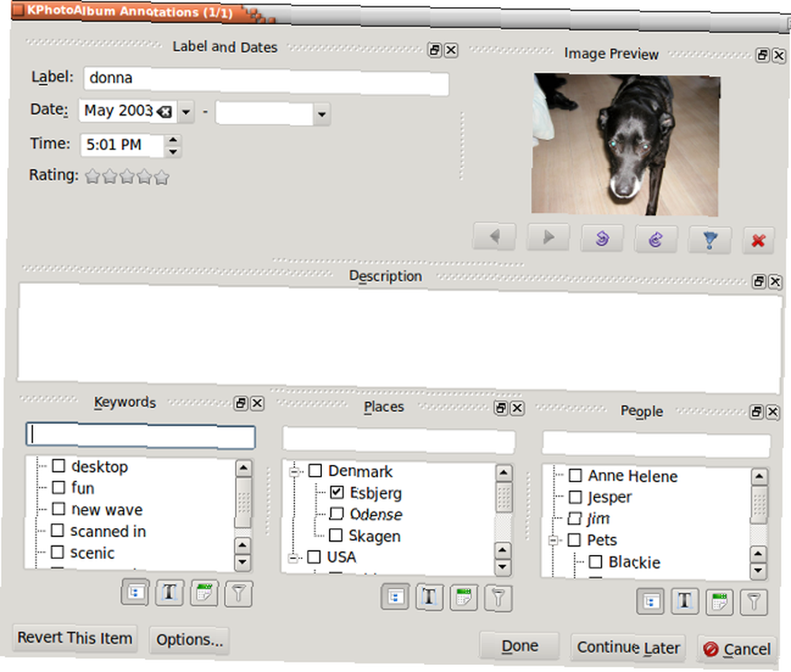Screen dimensions: 791x672
Task: Click the People search field
Action: point(657,445)
